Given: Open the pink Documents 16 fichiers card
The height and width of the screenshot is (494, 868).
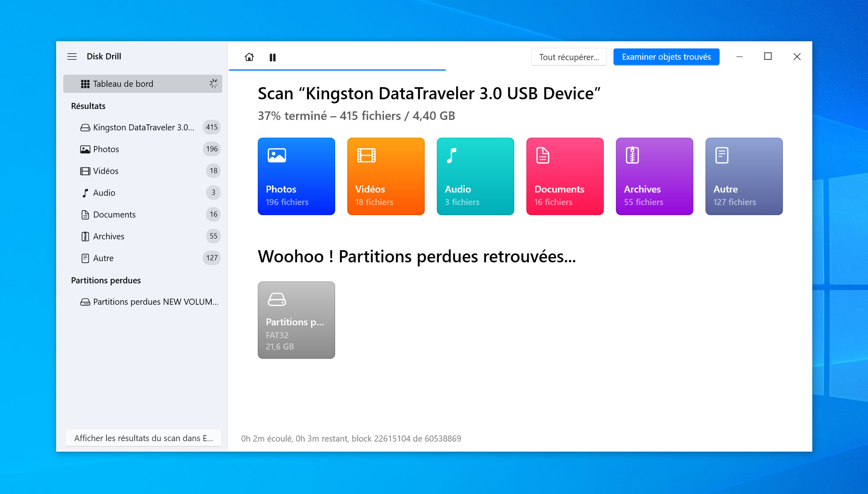Looking at the screenshot, I should (565, 176).
